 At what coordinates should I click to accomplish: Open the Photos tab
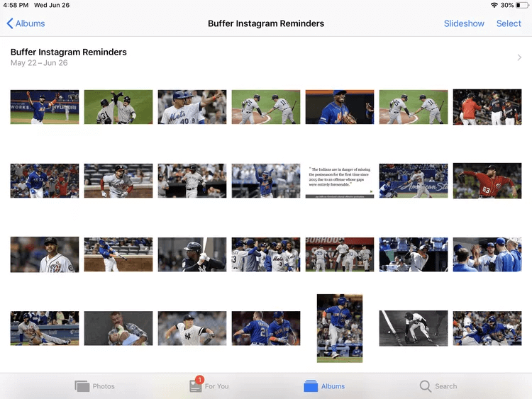[x=94, y=386]
